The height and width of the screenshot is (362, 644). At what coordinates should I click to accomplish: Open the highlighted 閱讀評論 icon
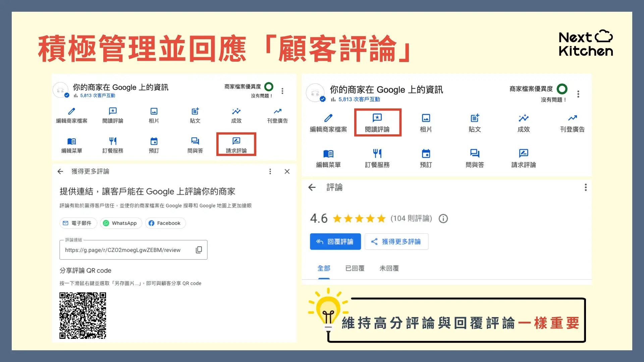tap(378, 122)
